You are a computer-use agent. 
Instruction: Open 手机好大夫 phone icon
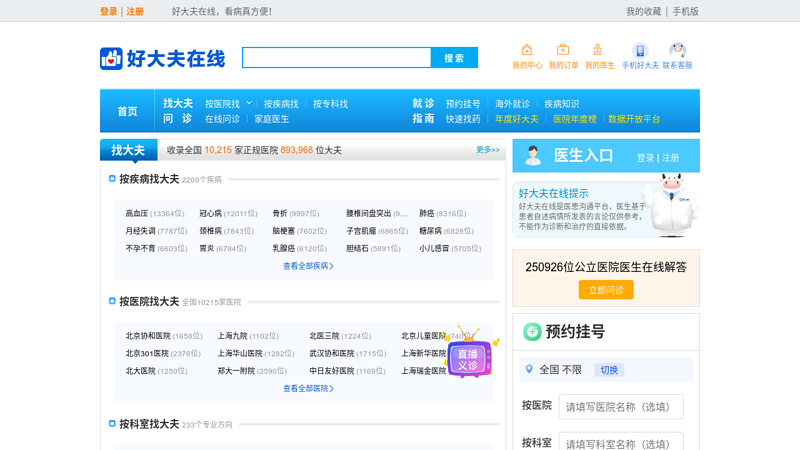tap(640, 51)
